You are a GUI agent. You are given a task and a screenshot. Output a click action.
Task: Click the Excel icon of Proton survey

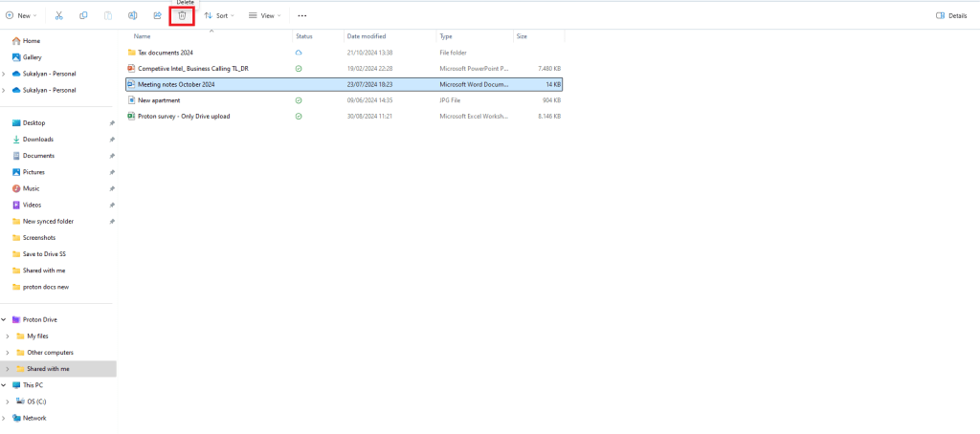pos(131,117)
